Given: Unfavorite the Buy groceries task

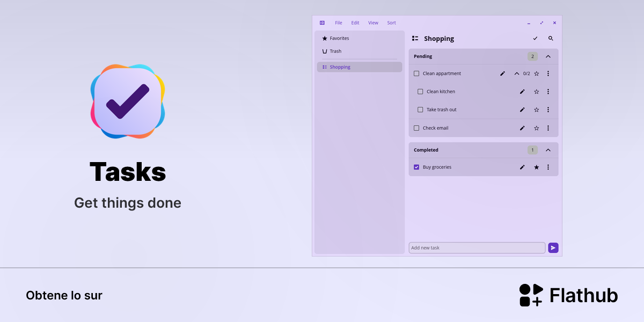Looking at the screenshot, I should [x=536, y=167].
